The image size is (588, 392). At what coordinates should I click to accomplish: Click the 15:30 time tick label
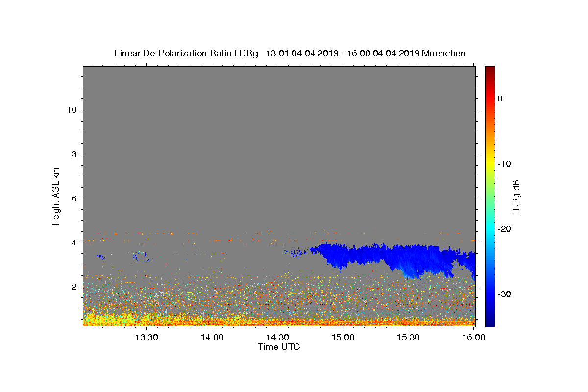409,337
